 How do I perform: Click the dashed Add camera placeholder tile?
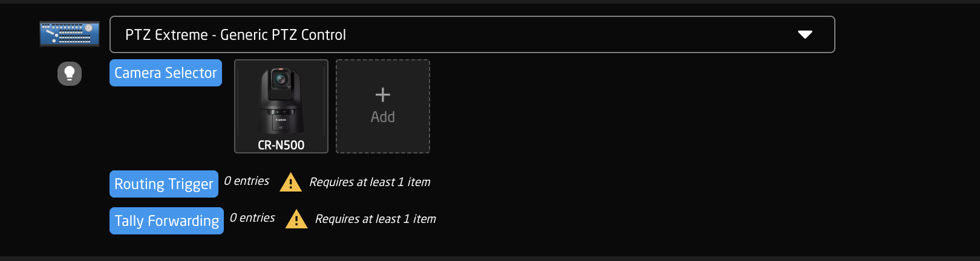point(383,106)
